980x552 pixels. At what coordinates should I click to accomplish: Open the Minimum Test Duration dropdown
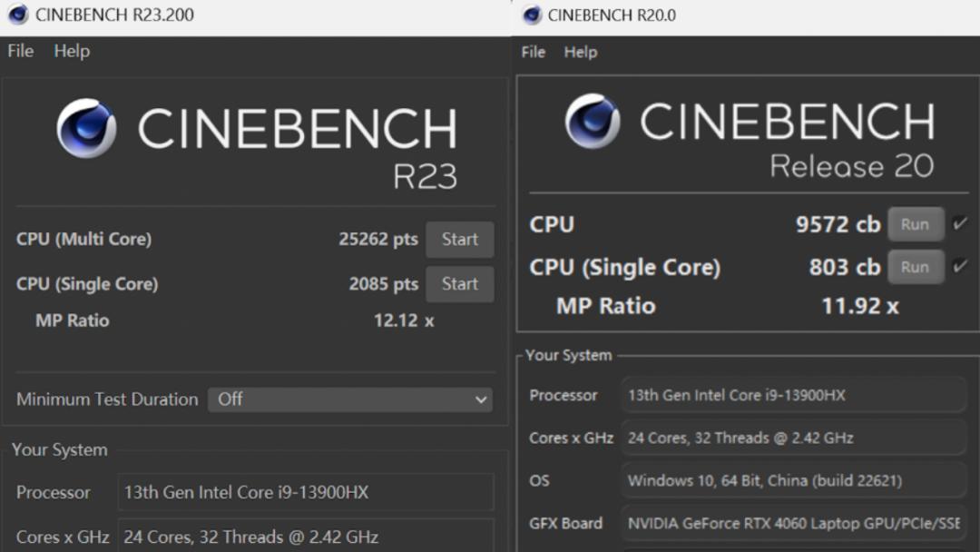click(349, 399)
